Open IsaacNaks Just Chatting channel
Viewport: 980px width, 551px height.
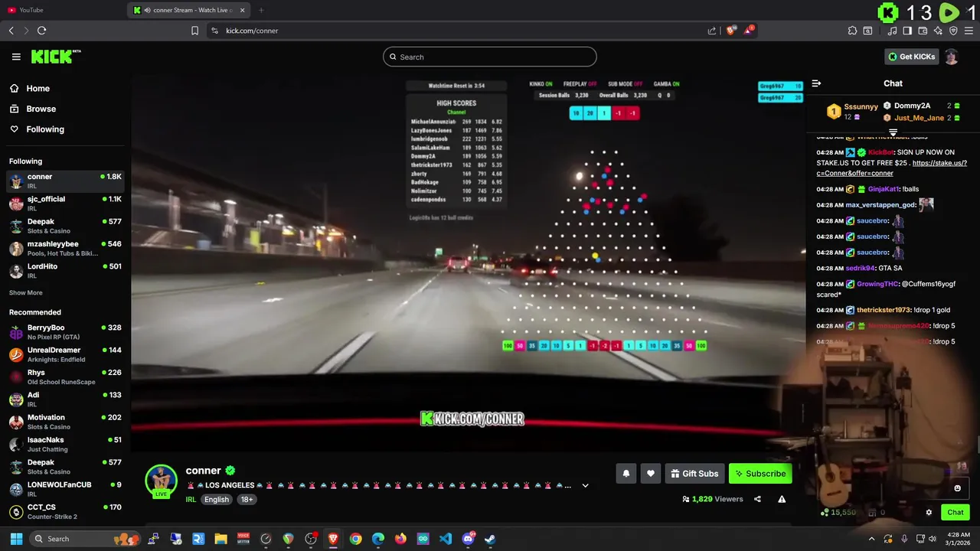click(x=65, y=444)
